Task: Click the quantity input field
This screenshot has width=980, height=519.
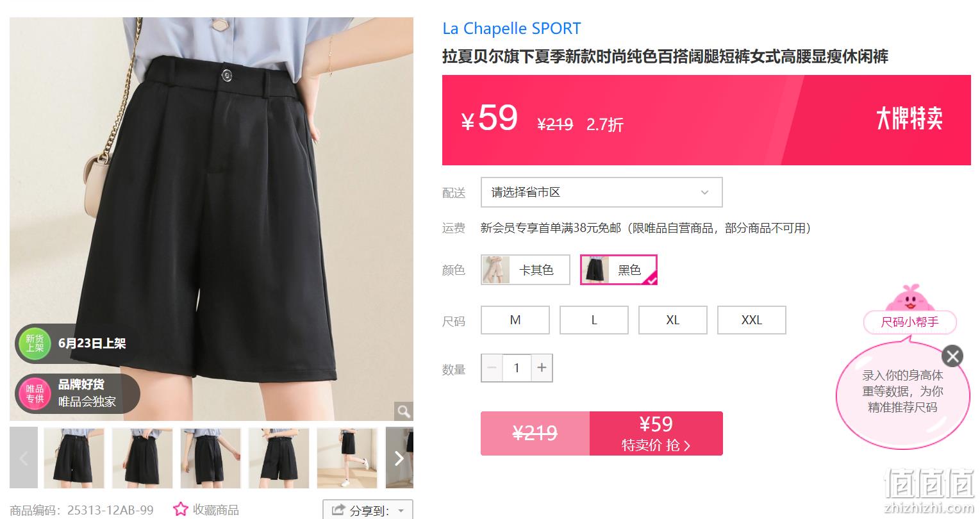Action: click(x=517, y=368)
